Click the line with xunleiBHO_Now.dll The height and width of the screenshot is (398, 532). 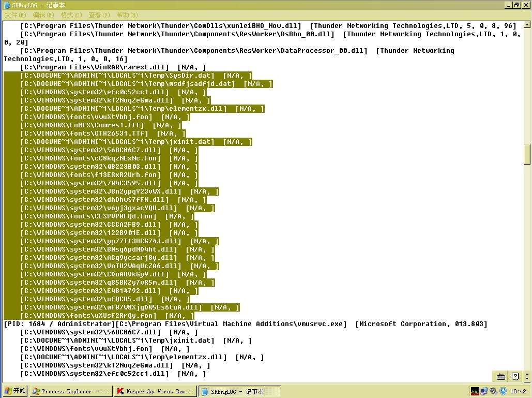pos(268,26)
